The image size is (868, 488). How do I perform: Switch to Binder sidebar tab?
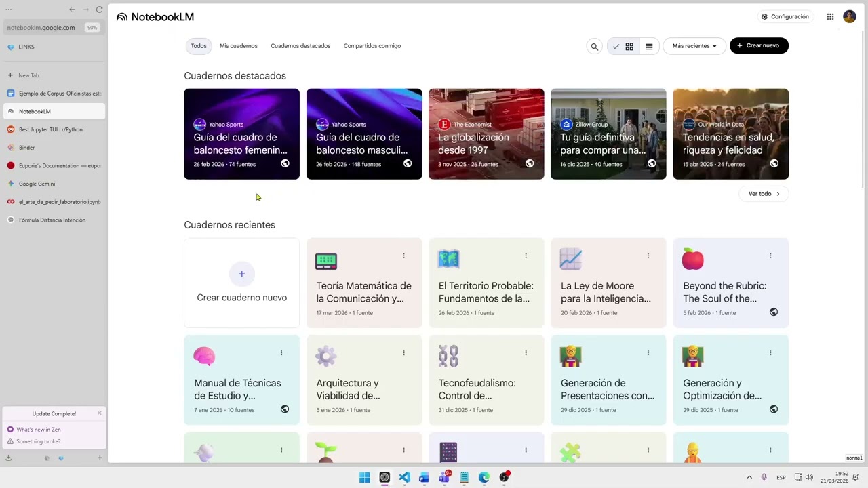pyautogui.click(x=54, y=148)
